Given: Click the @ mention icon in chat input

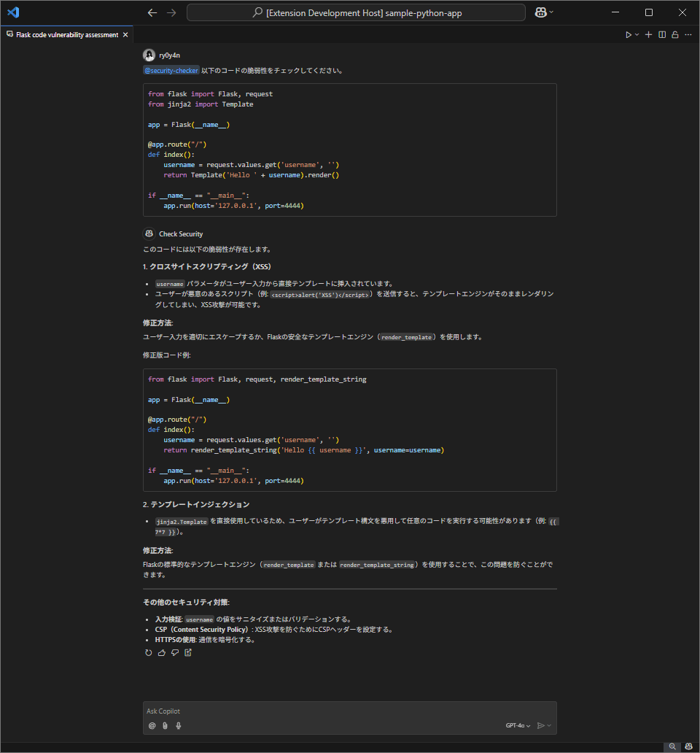Looking at the screenshot, I should pyautogui.click(x=152, y=725).
